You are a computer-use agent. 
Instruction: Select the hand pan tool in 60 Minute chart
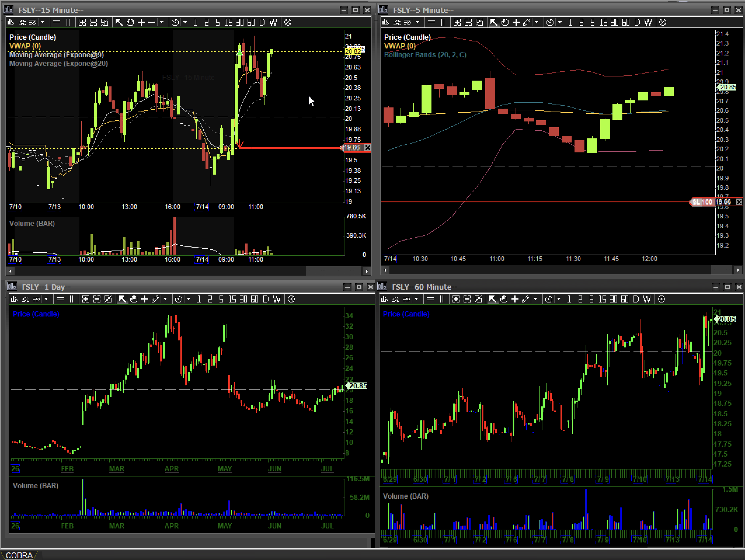[504, 299]
